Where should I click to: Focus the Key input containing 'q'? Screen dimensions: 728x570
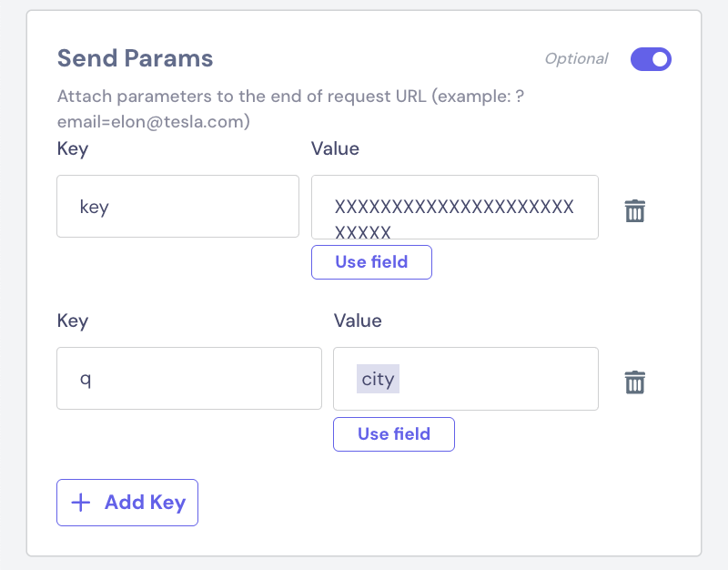click(x=189, y=378)
